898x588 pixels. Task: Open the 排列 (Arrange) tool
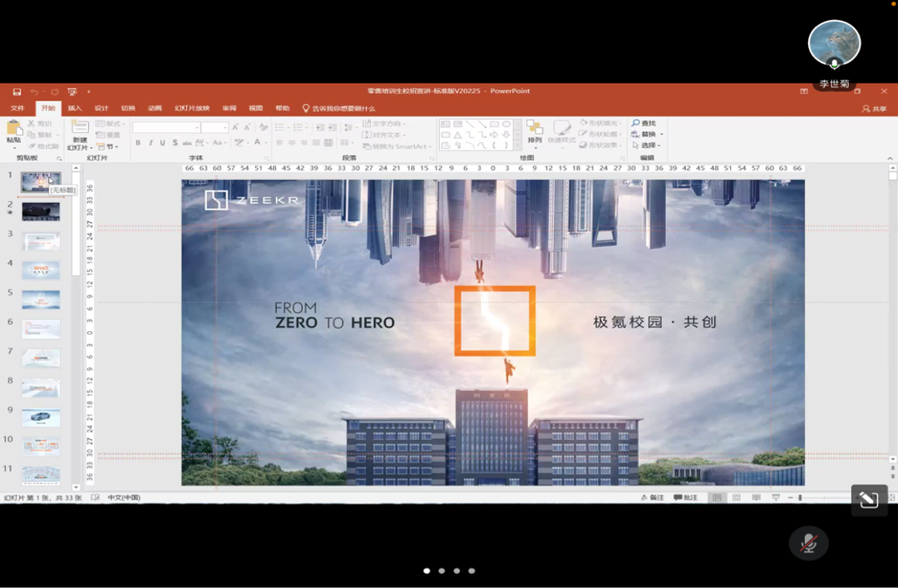(535, 129)
